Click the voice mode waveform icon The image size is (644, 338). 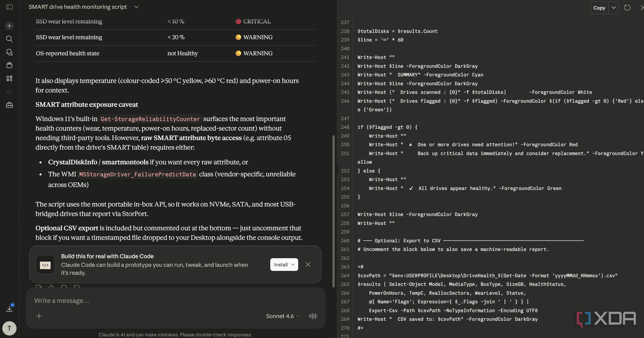pyautogui.click(x=313, y=316)
